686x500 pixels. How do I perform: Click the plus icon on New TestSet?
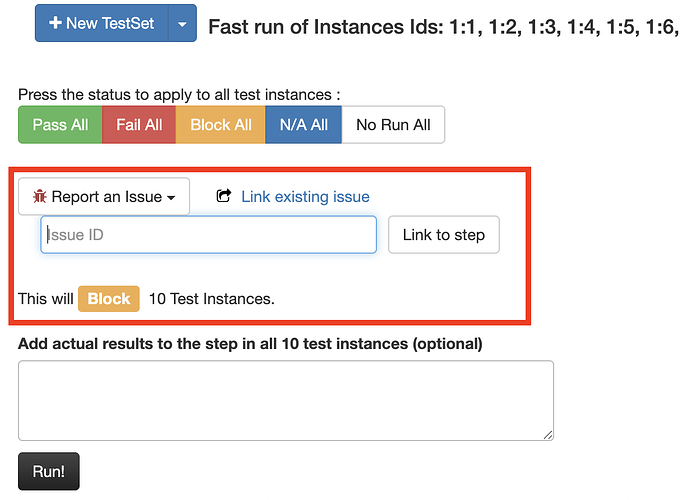coord(56,23)
